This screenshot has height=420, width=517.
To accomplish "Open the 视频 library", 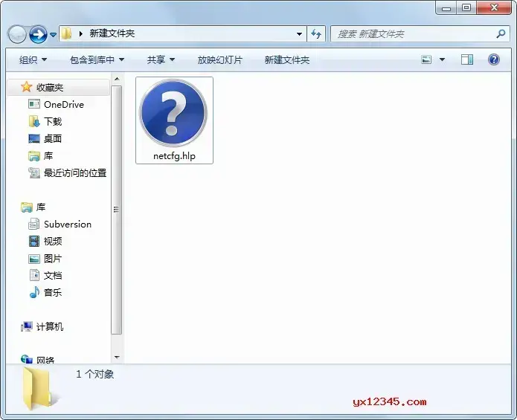I will pos(53,242).
